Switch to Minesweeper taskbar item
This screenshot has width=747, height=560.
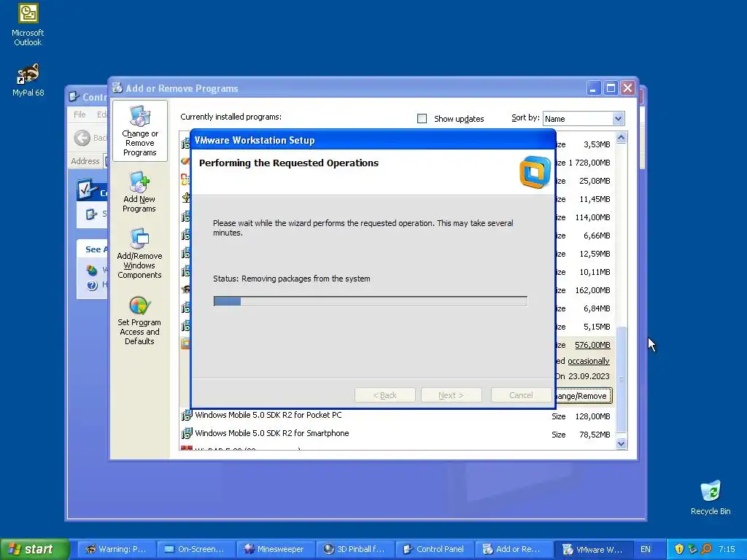tap(275, 549)
